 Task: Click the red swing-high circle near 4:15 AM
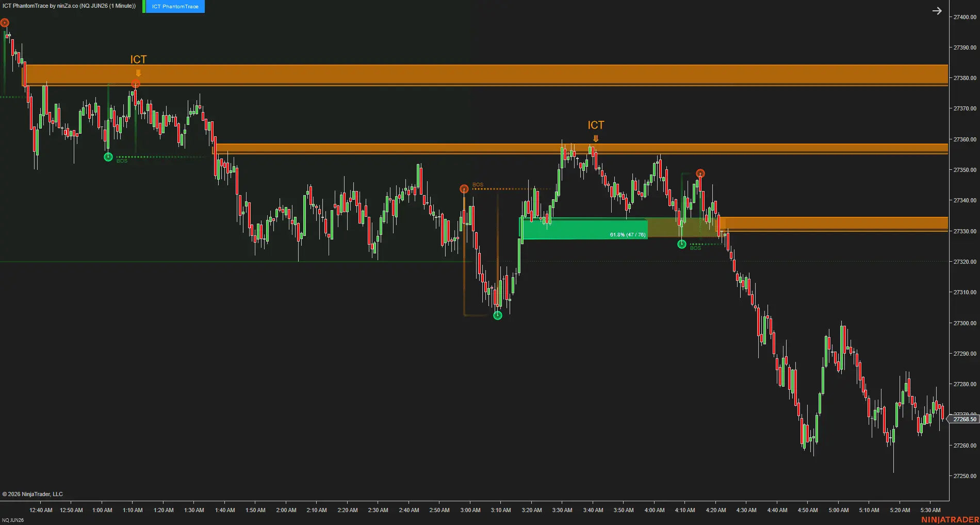coord(700,173)
